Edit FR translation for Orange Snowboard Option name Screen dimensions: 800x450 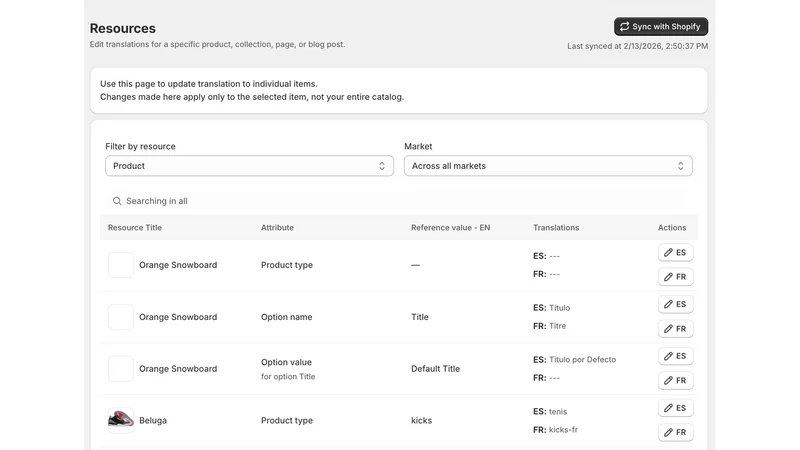click(676, 329)
